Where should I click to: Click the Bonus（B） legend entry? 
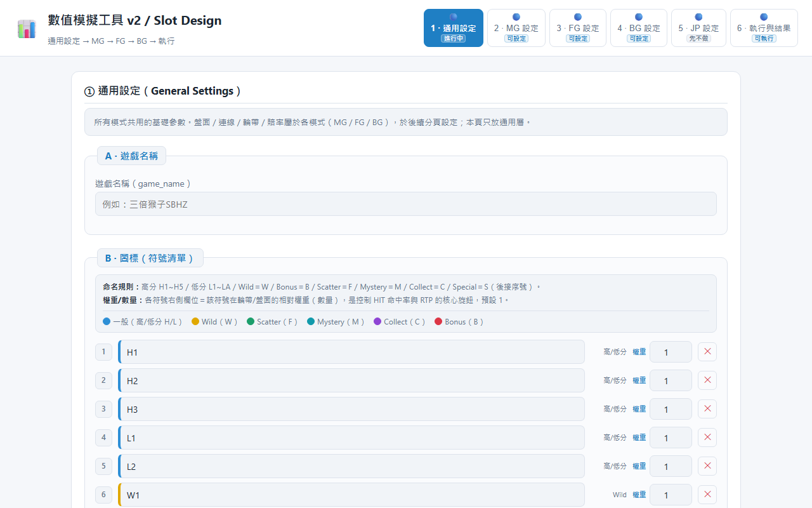(x=459, y=322)
